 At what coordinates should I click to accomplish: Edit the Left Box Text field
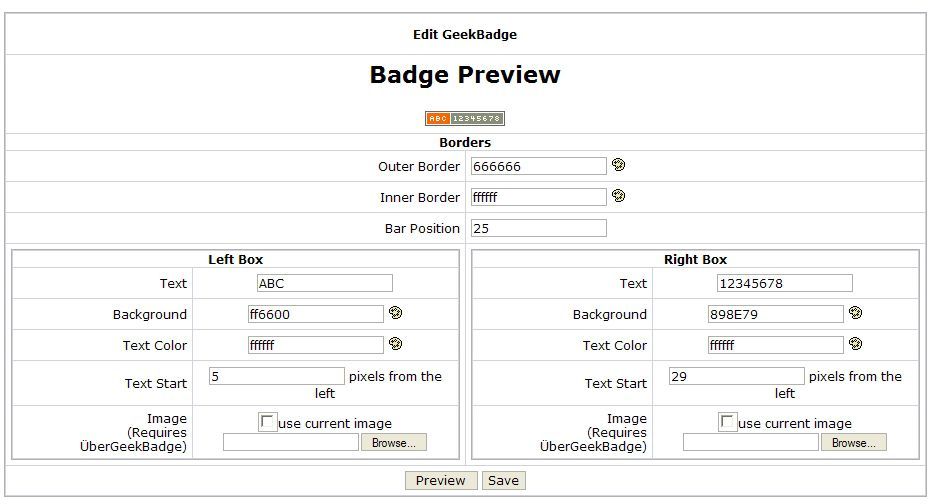pos(324,283)
